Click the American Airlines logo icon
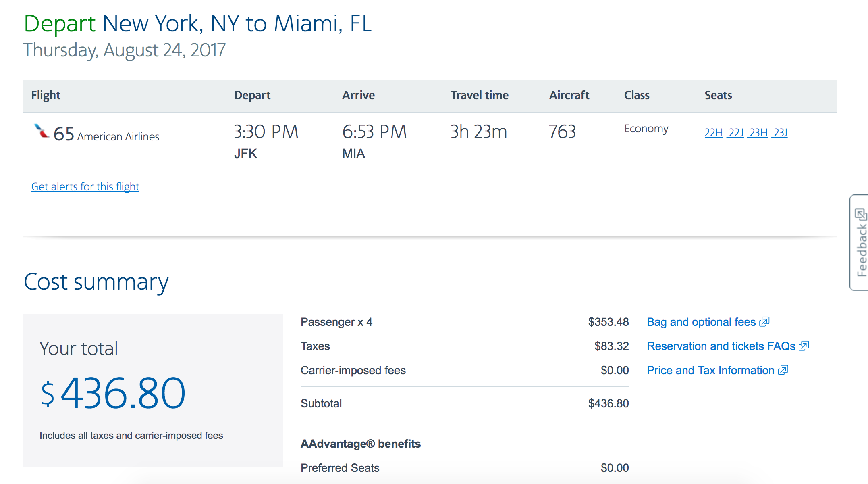 (41, 131)
